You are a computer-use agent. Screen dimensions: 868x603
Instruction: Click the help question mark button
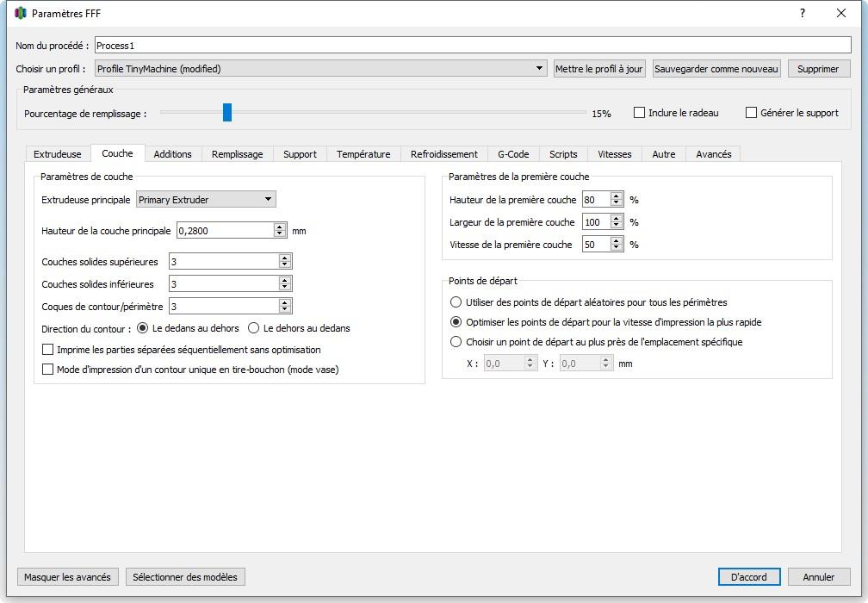click(x=803, y=13)
